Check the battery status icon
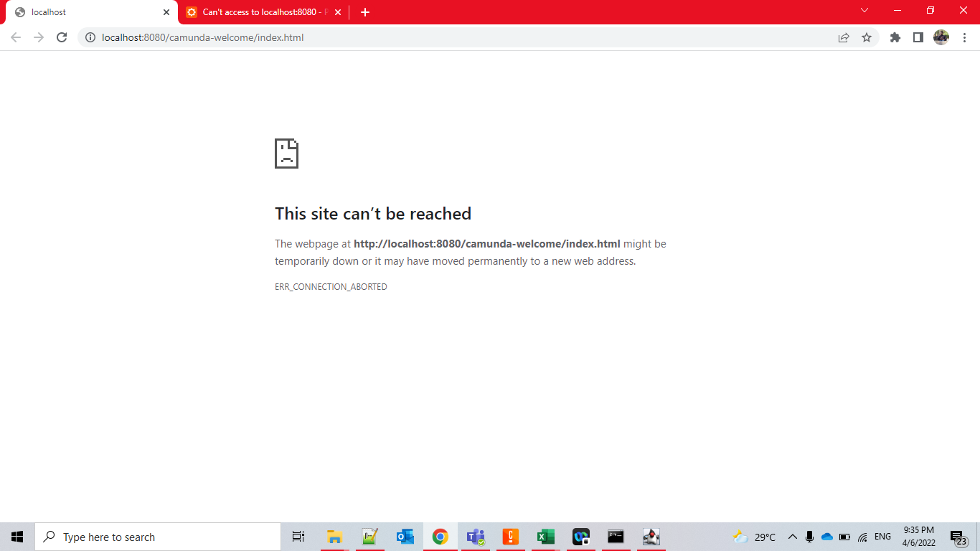The image size is (980, 551). coord(844,537)
